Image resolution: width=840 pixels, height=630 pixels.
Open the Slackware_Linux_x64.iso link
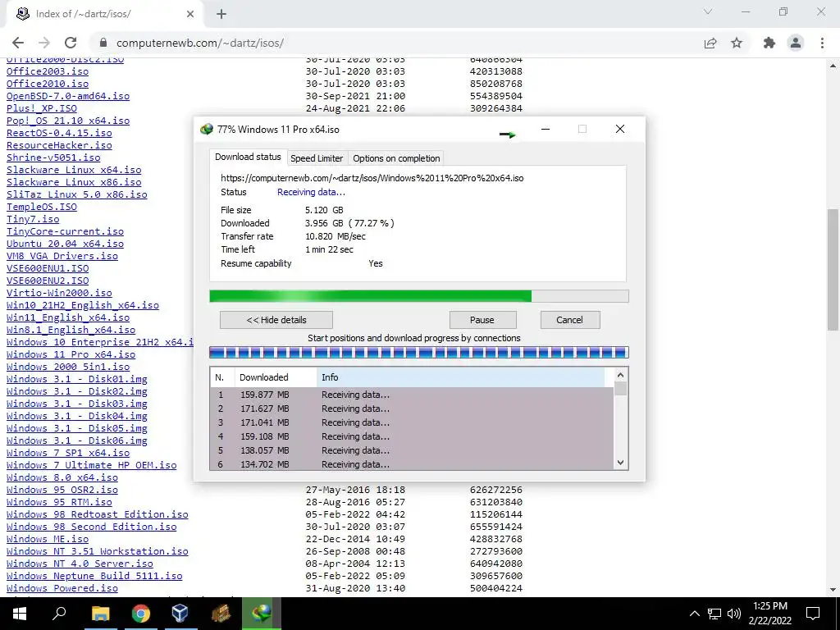coord(74,170)
